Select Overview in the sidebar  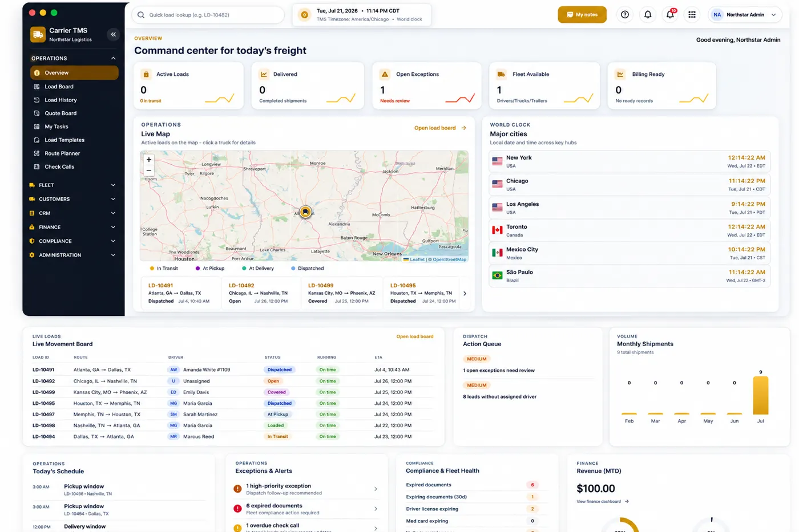(74, 72)
